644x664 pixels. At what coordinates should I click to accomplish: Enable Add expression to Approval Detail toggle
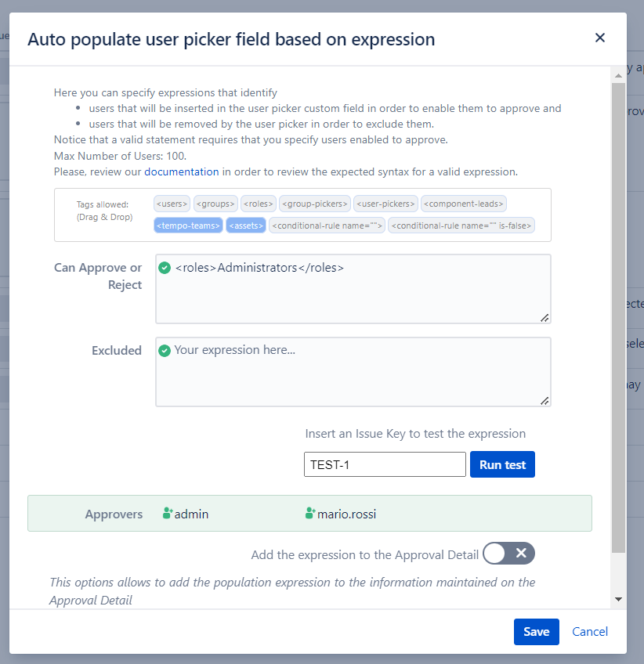[508, 554]
